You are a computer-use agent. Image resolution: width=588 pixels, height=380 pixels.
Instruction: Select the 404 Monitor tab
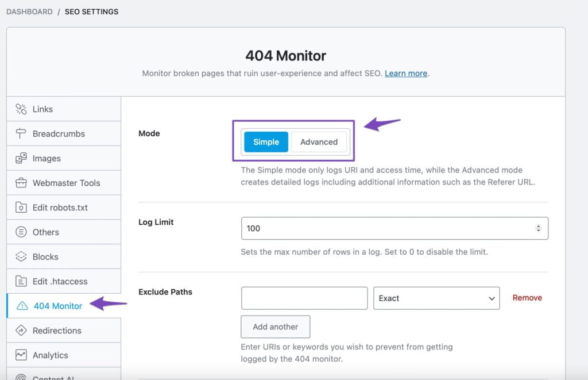click(64, 306)
